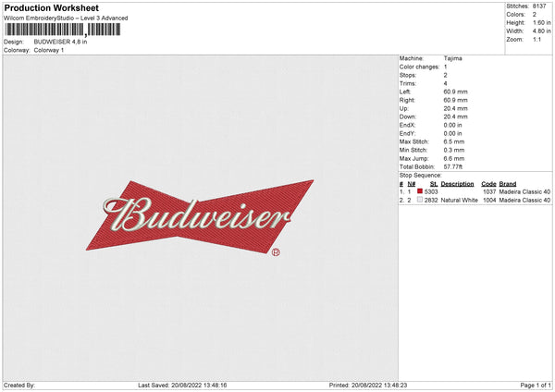Viewport: 555px width, 392px height.
Task: Click the Width value 4.80 in
Action: [x=542, y=31]
